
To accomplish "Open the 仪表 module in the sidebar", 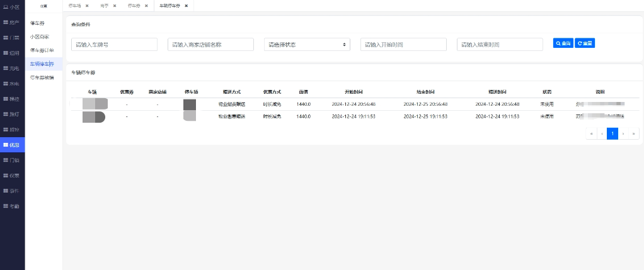I will coord(12,176).
